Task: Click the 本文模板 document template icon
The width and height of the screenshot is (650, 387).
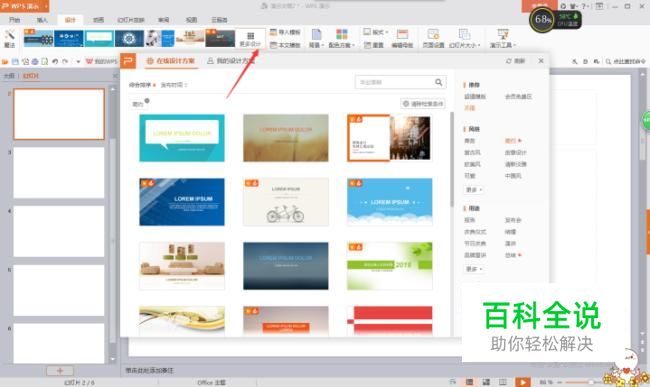Action: coord(273,45)
